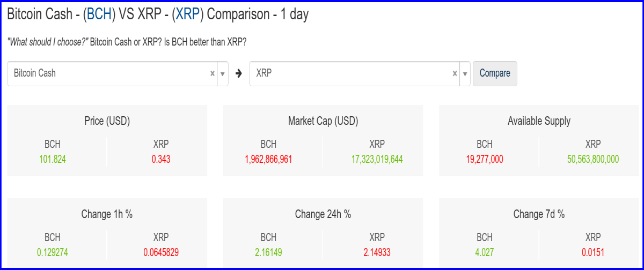Expand the Bitcoin Cash dropdown arrow
This screenshot has width=644, height=270.
tap(223, 73)
